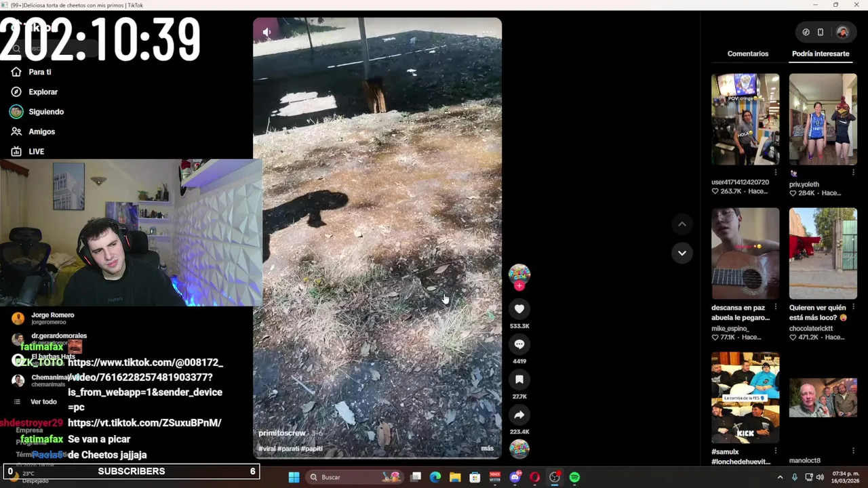Screen dimensions: 868x488
Task: Open the Voicemeeter icon on the taskbar
Action: 495,477
